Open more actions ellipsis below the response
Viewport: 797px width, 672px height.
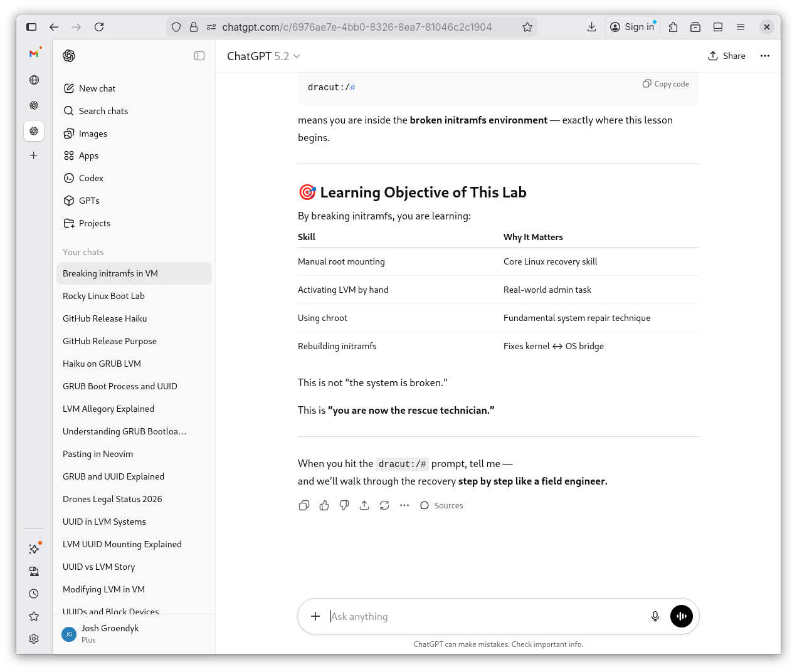[404, 505]
